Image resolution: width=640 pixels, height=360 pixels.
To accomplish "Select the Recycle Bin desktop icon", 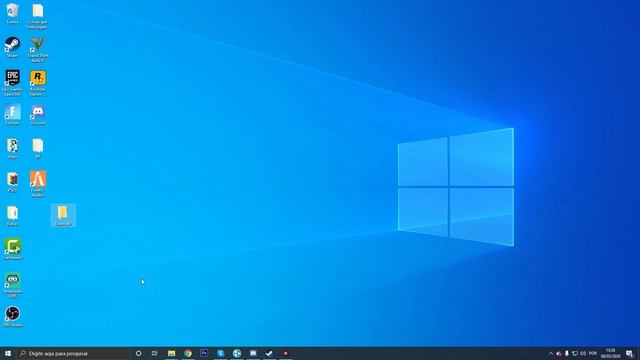I will [x=12, y=13].
